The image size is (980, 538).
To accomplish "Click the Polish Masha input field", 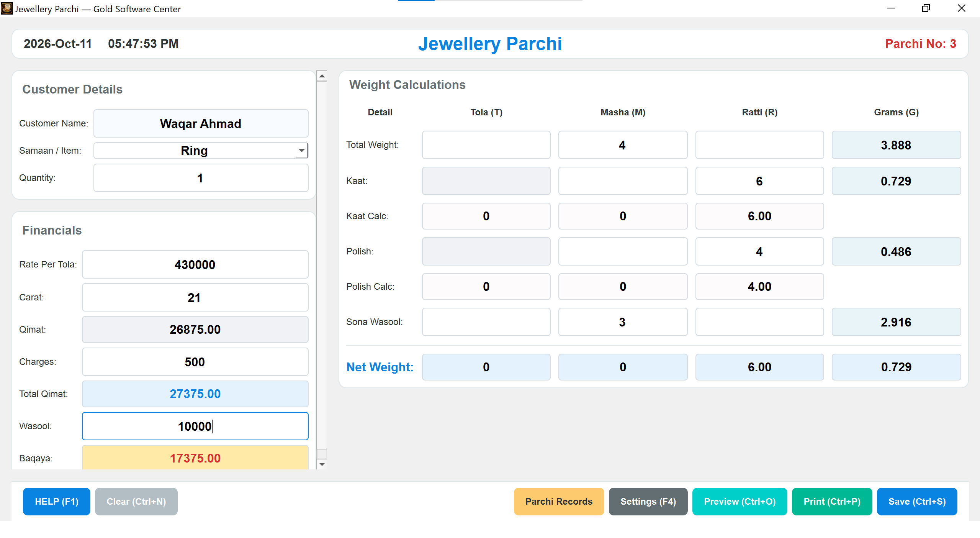I will pyautogui.click(x=623, y=251).
